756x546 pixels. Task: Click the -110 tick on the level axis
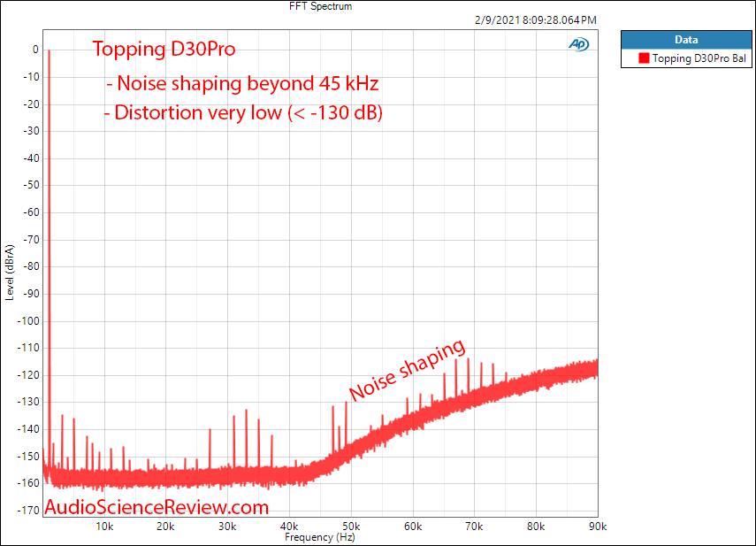(28, 348)
